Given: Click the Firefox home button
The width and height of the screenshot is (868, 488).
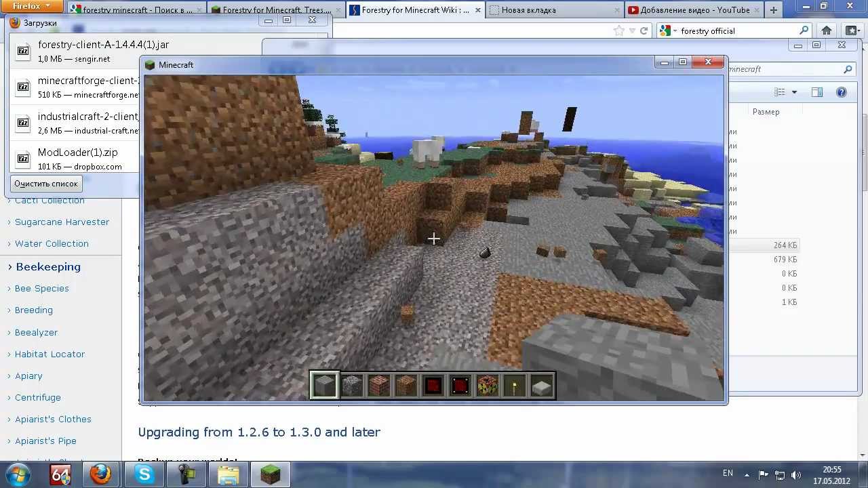Looking at the screenshot, I should pyautogui.click(x=827, y=30).
